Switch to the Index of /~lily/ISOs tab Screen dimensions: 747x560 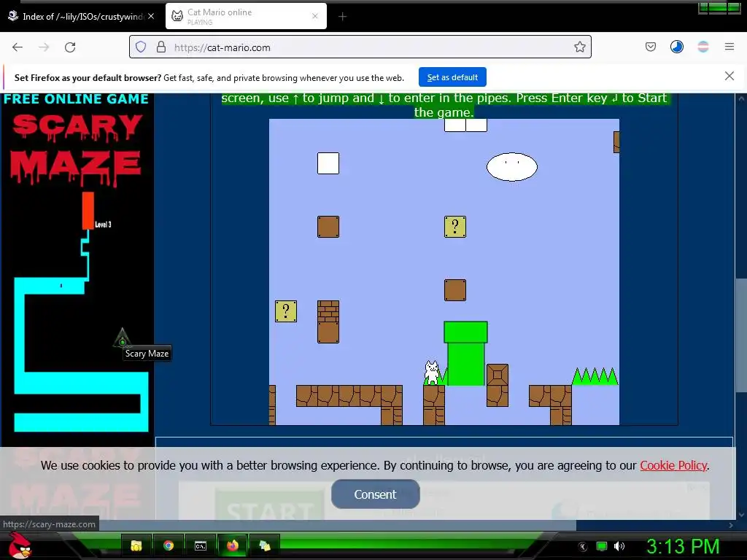82,16
